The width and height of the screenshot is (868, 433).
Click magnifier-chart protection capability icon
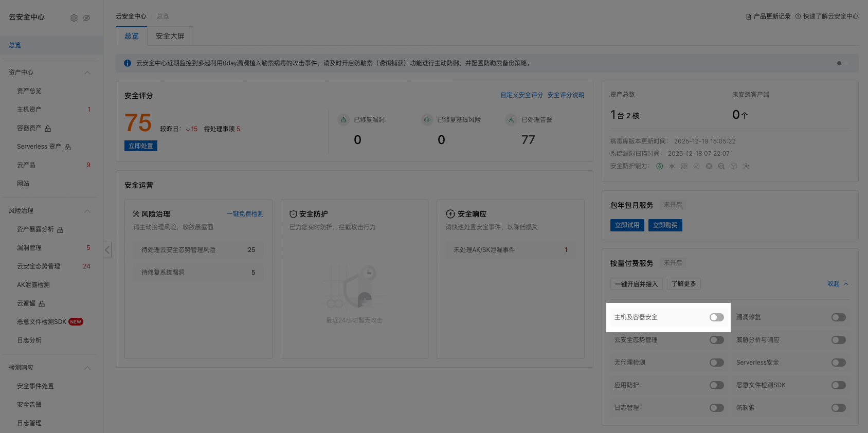tap(721, 166)
